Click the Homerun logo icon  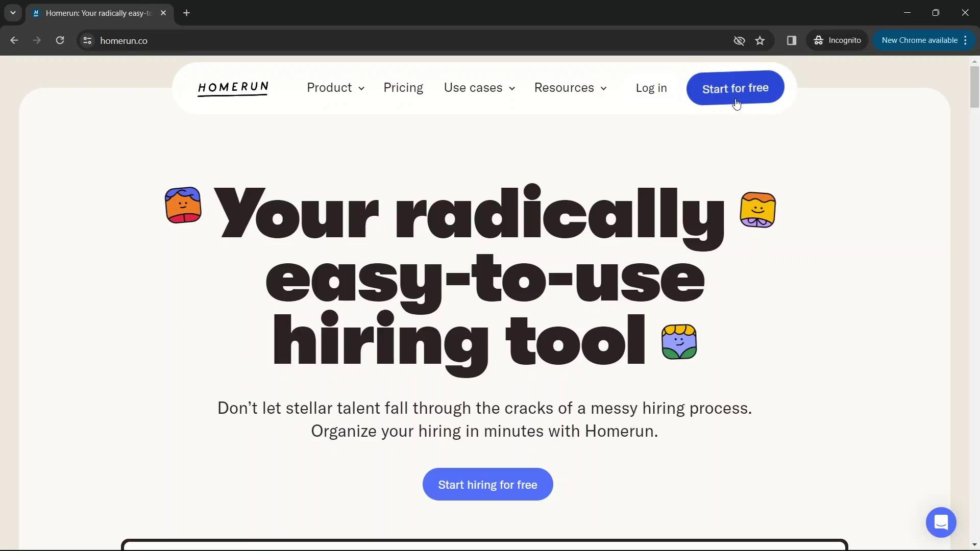(233, 87)
